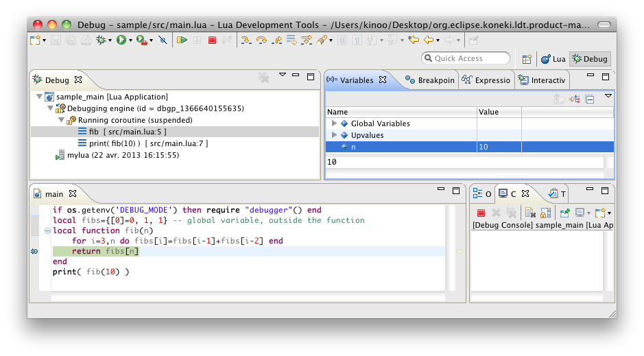Close the main editor tab
Image resolution: width=644 pixels, height=356 pixels.
[x=73, y=193]
